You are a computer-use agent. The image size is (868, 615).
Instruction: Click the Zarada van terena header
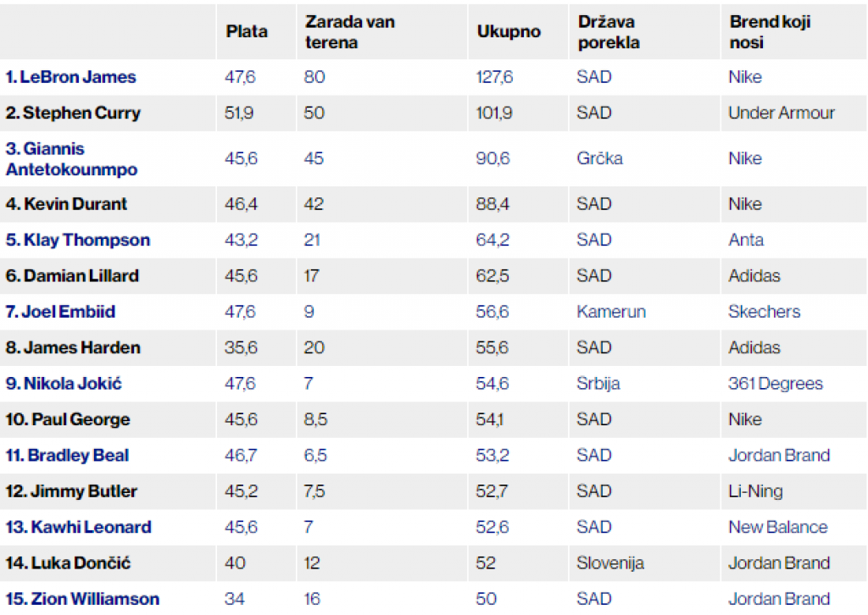349,32
